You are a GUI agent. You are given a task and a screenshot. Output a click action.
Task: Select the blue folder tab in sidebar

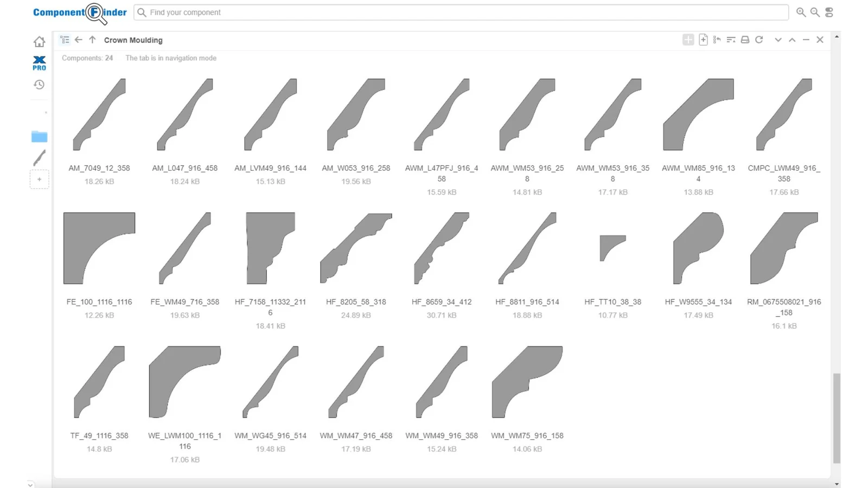click(x=39, y=137)
